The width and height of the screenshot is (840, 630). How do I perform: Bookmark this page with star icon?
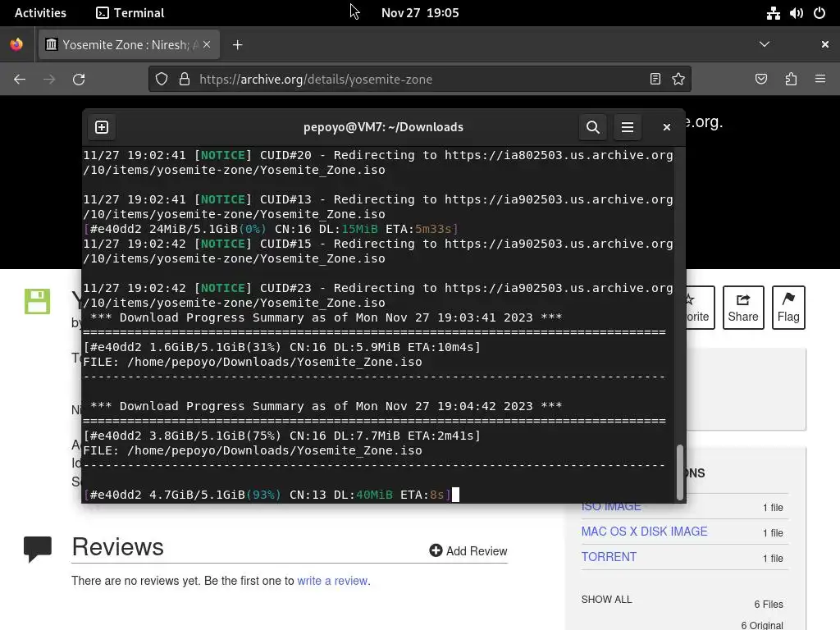[x=678, y=80]
